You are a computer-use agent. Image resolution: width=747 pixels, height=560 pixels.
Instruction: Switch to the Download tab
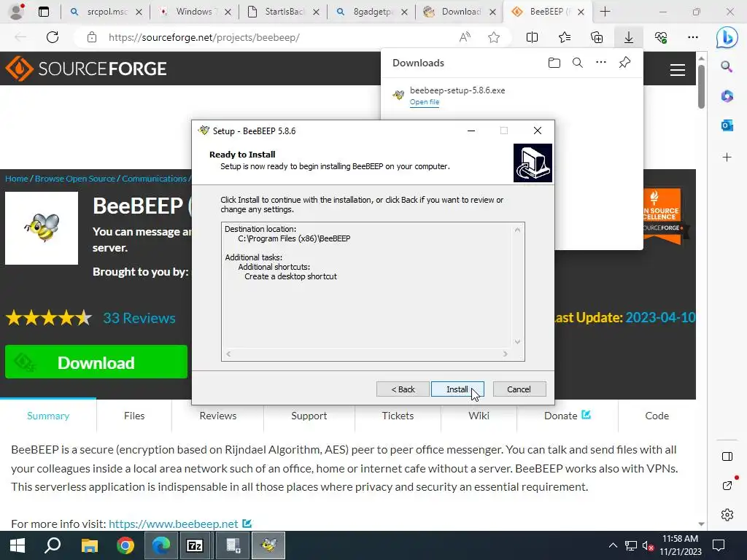(x=460, y=12)
